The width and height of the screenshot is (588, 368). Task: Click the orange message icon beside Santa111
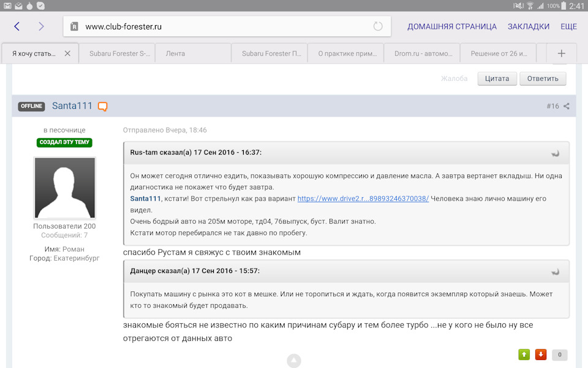[x=103, y=107]
